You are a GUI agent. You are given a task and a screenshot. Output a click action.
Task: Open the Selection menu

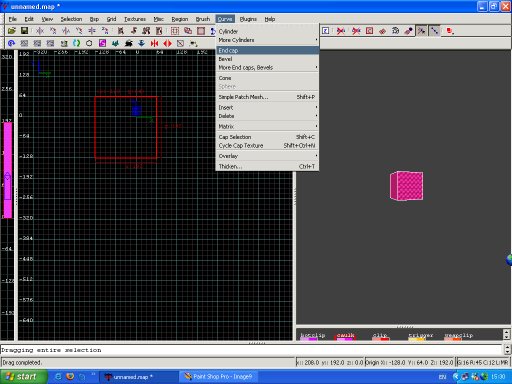[71, 19]
